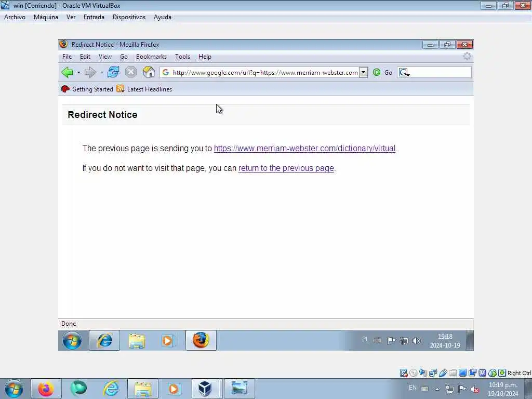Screen dimensions: 532x399
Task: Click the Firefox Forward arrow button
Action: tap(90, 72)
